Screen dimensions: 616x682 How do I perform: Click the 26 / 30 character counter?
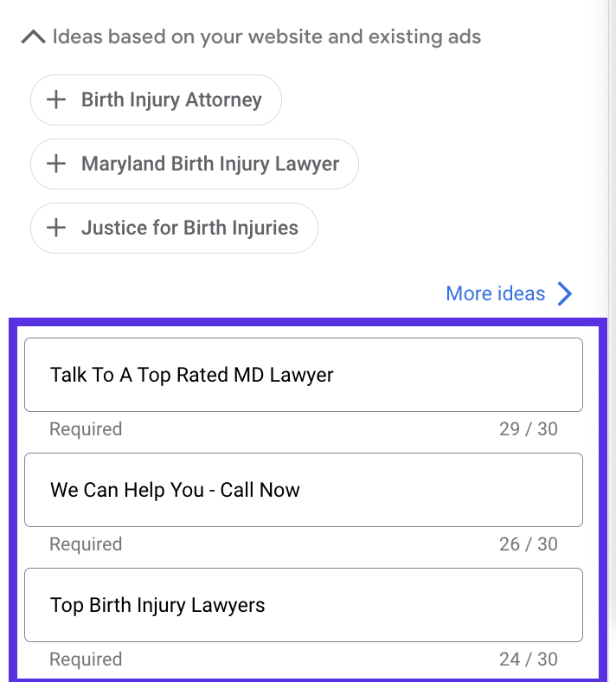pos(529,544)
